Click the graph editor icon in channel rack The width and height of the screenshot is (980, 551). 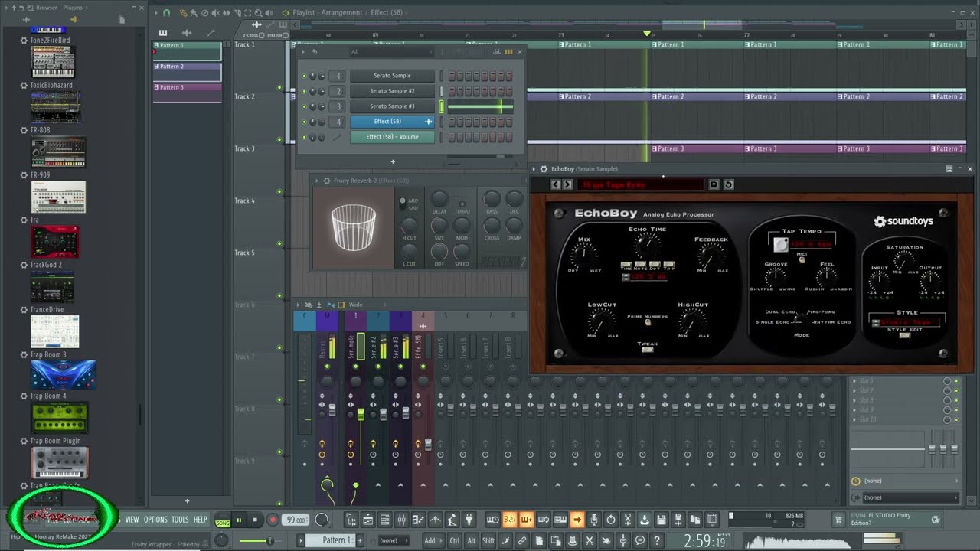click(x=496, y=52)
